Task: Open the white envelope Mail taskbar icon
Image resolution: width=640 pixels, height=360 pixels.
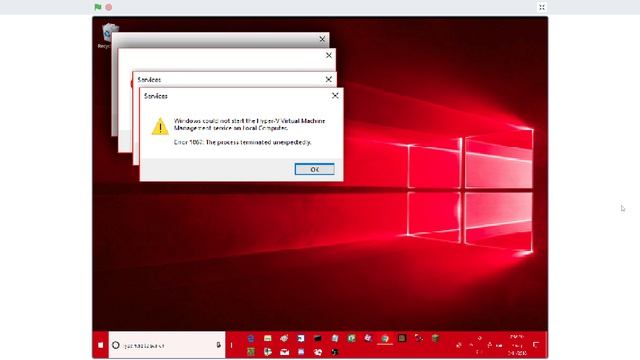Action: click(284, 352)
